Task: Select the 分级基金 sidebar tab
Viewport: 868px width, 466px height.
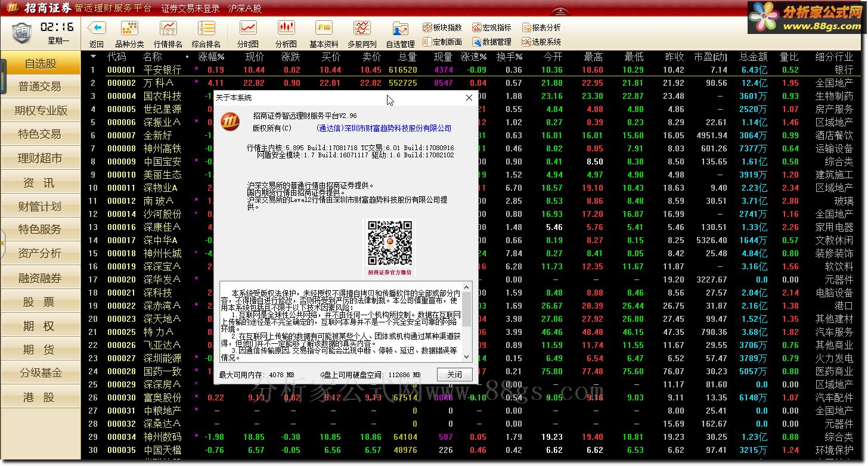Action: click(x=41, y=373)
